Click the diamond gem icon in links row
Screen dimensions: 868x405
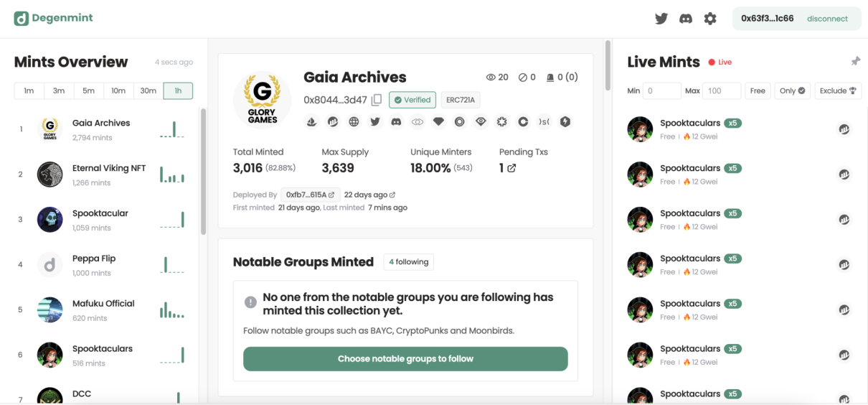click(438, 122)
